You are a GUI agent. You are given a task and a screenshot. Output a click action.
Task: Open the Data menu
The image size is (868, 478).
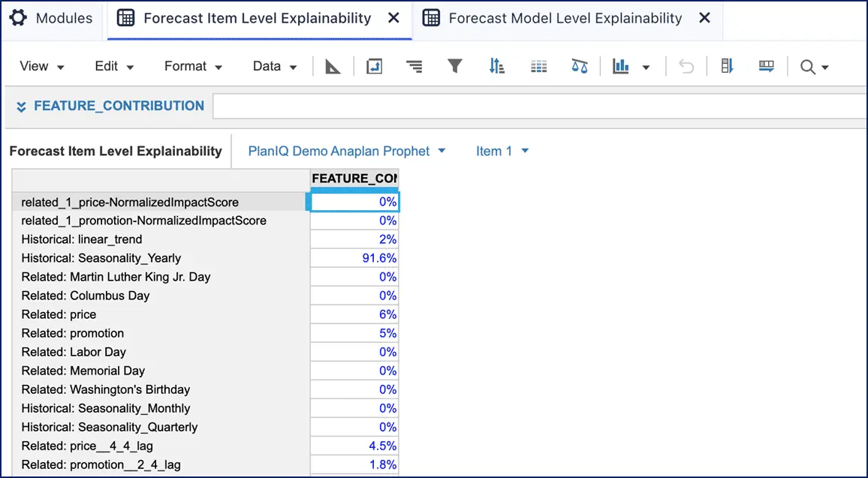[273, 66]
